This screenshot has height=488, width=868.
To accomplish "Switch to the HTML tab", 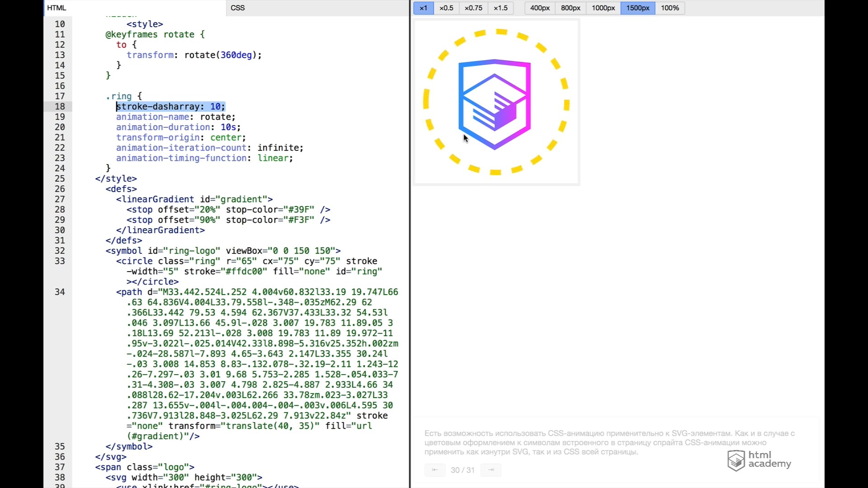I will [x=57, y=8].
